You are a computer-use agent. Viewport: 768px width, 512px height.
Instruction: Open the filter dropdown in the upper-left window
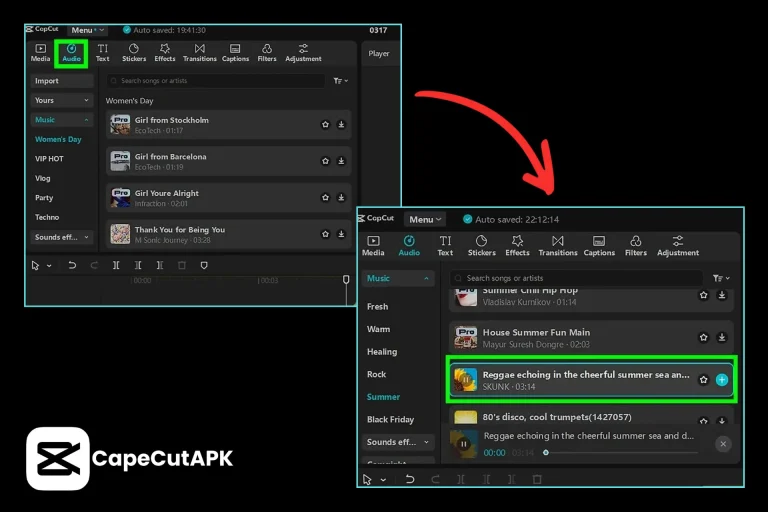(340, 81)
